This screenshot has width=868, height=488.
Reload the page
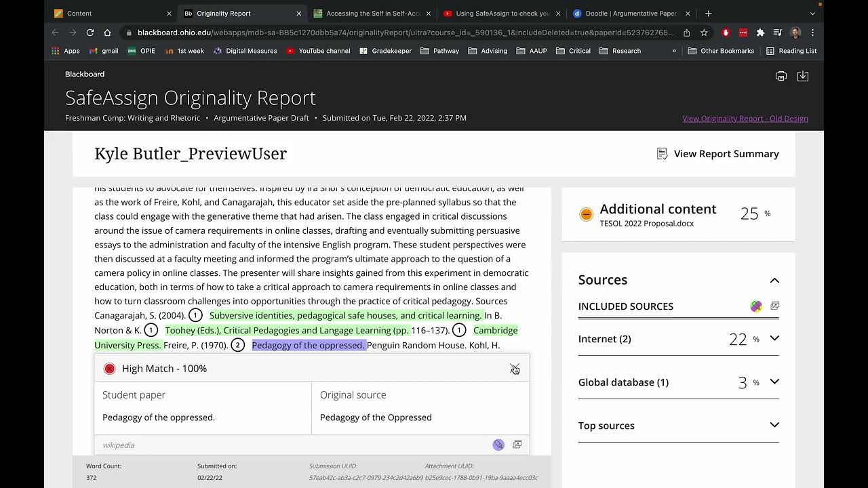click(x=90, y=33)
